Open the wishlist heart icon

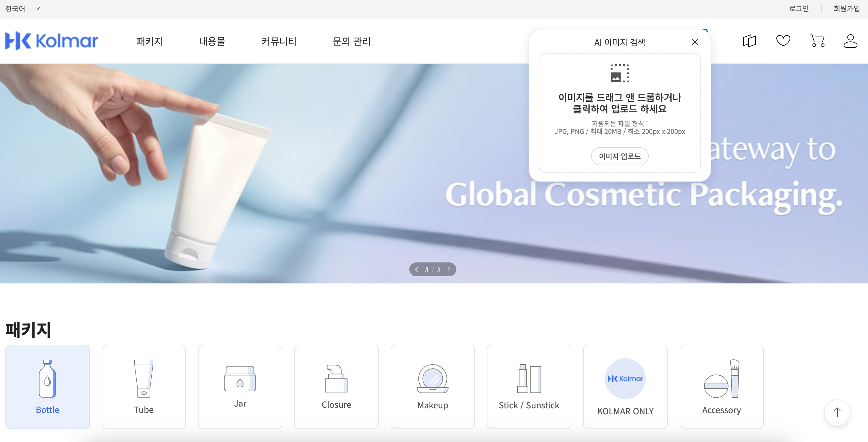click(783, 41)
